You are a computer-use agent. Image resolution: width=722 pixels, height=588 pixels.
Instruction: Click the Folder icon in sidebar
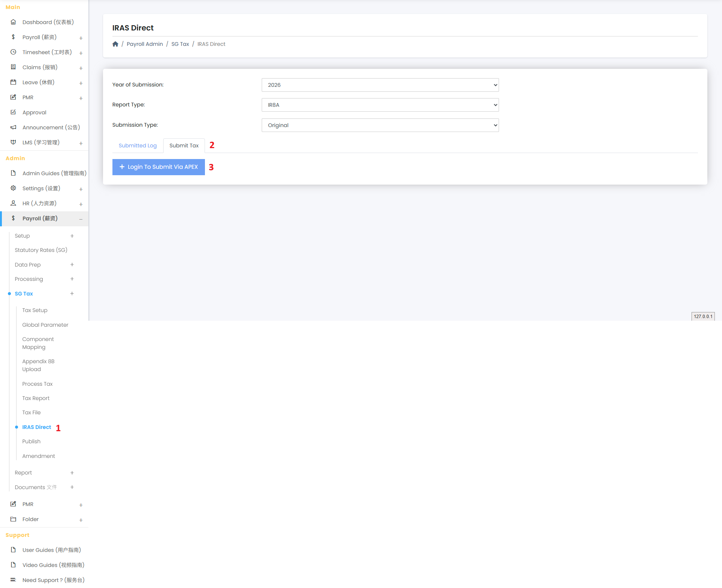(13, 519)
